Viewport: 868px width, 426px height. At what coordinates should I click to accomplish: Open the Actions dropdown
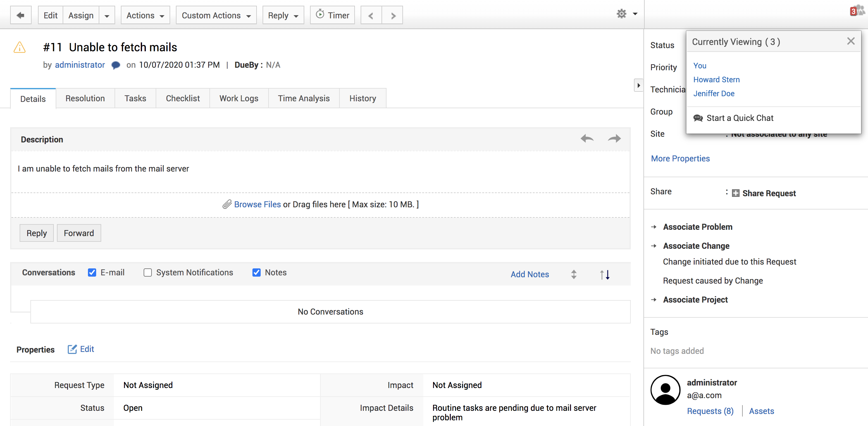(145, 16)
